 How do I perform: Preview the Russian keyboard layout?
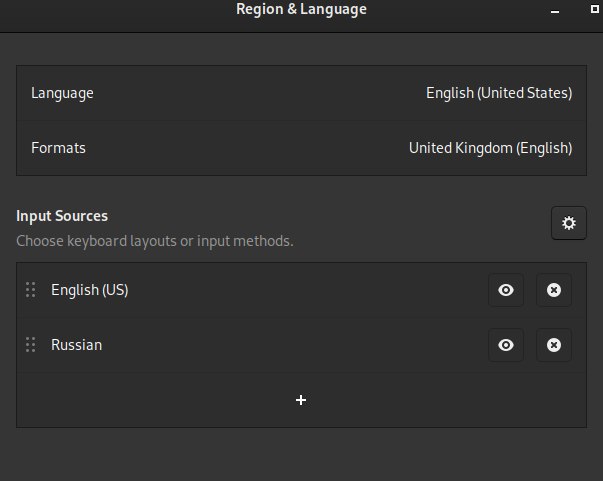pos(506,345)
